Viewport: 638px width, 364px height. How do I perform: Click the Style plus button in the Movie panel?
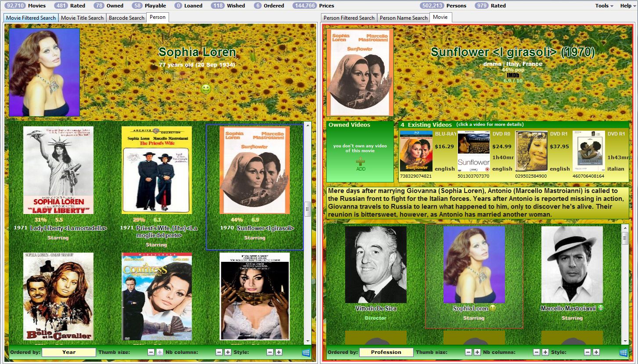596,352
